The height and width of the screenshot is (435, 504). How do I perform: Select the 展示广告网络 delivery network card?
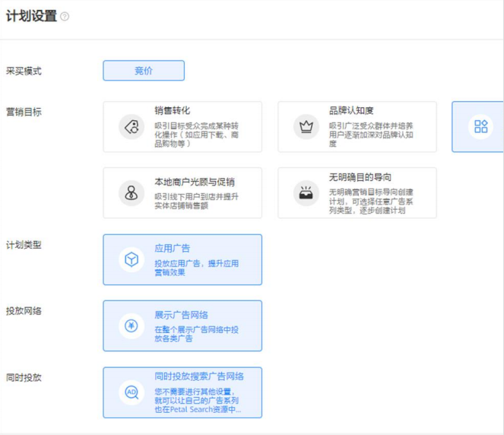(x=182, y=325)
